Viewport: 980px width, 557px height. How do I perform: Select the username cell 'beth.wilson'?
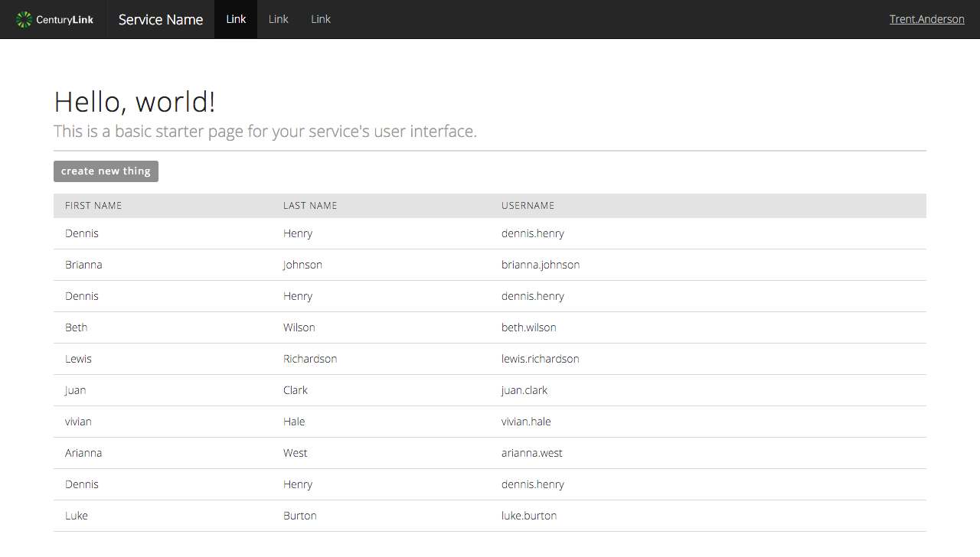[x=529, y=327]
